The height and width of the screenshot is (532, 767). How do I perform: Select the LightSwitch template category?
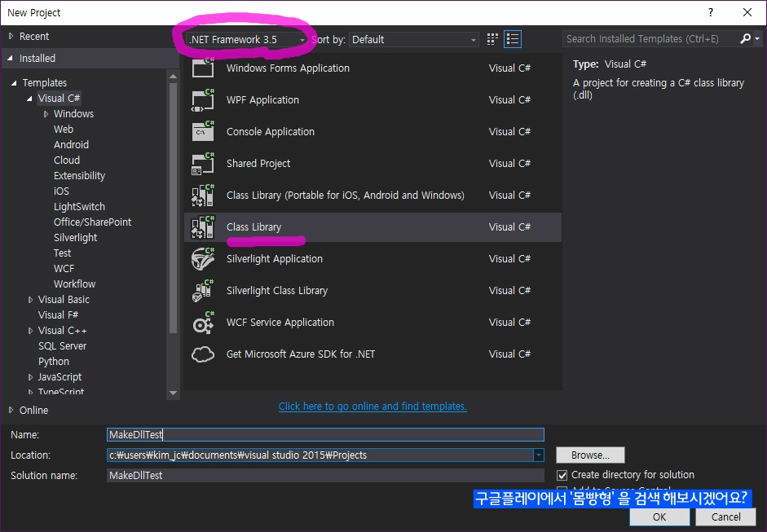click(x=79, y=207)
